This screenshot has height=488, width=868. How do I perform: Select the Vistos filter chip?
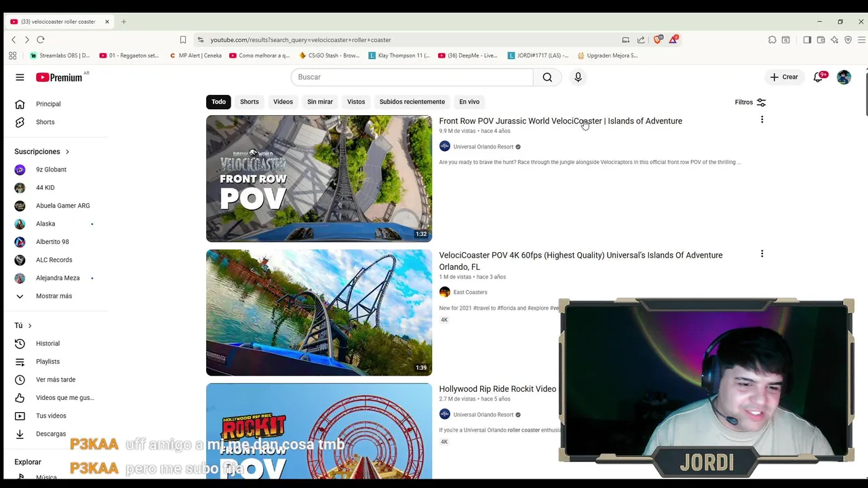tap(356, 102)
